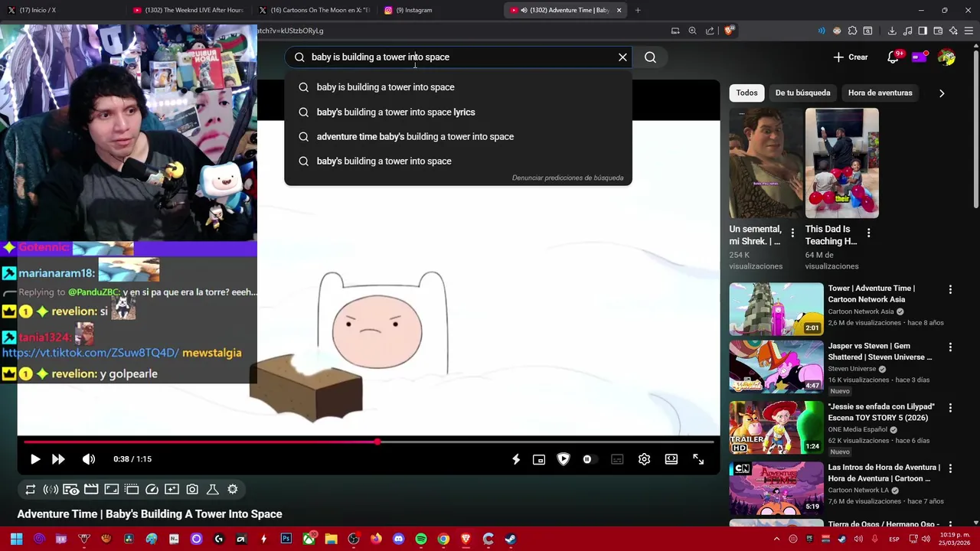
Task: Click into the YouTube search field
Action: pos(459,57)
